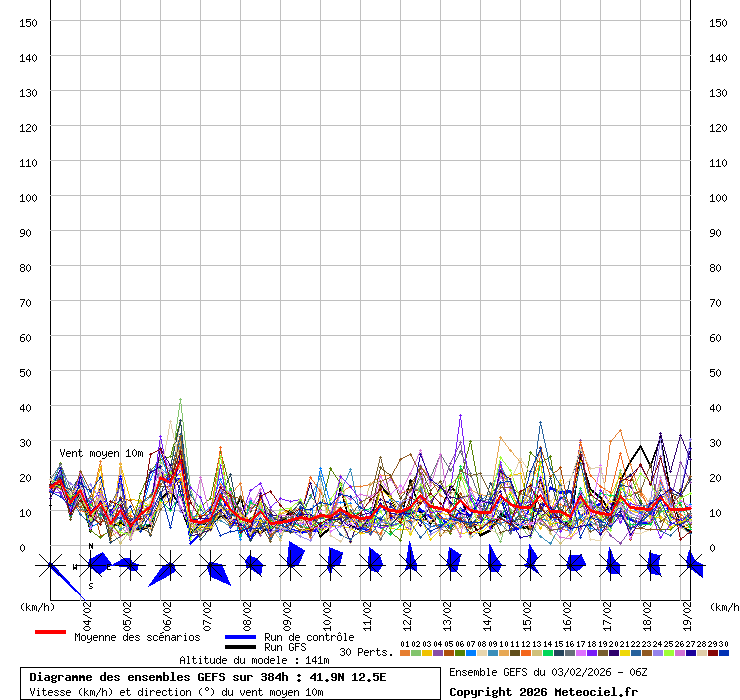Click the wind rose above the 07/02 label
This screenshot has width=740, height=700.
(211, 567)
